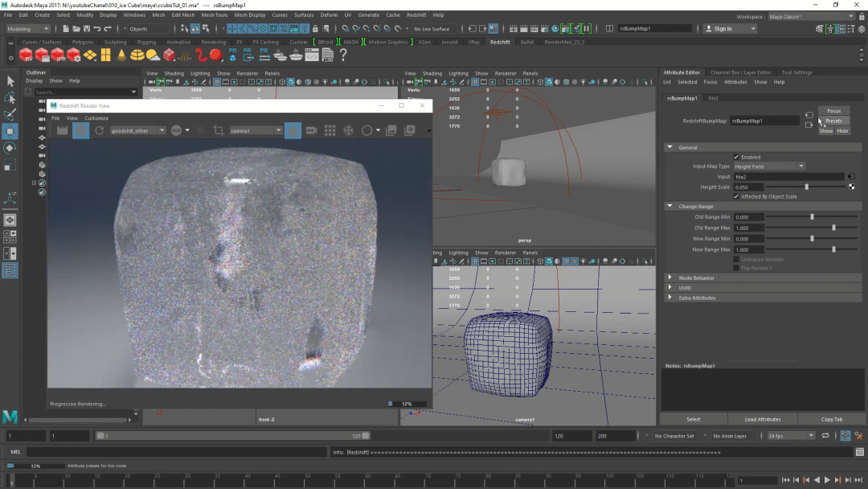Click the checker map button beside Height Scale
Image resolution: width=868 pixels, height=489 pixels.
pyautogui.click(x=851, y=187)
